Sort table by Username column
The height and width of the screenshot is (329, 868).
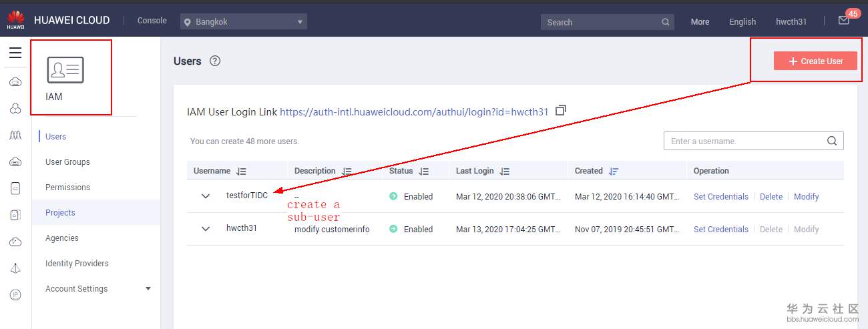241,172
